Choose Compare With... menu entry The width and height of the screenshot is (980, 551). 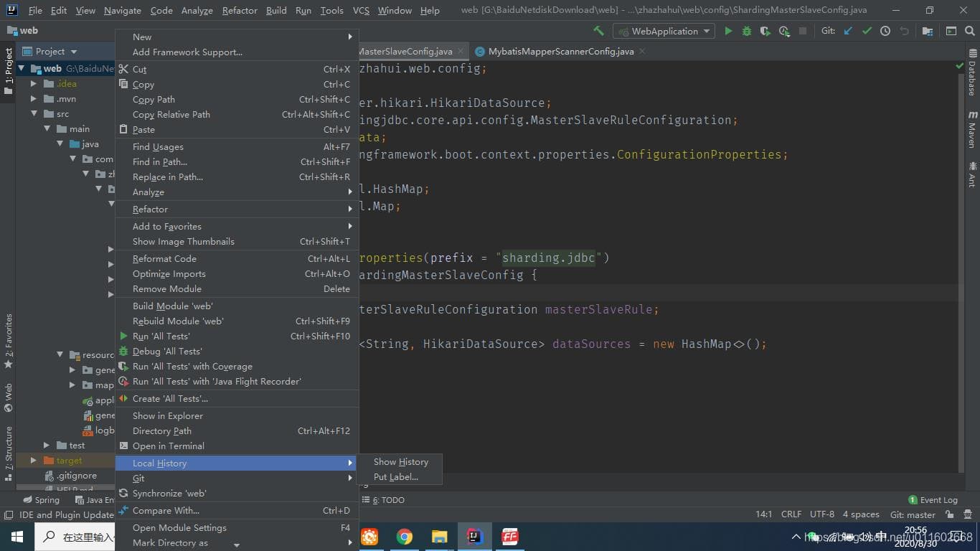(x=237, y=511)
